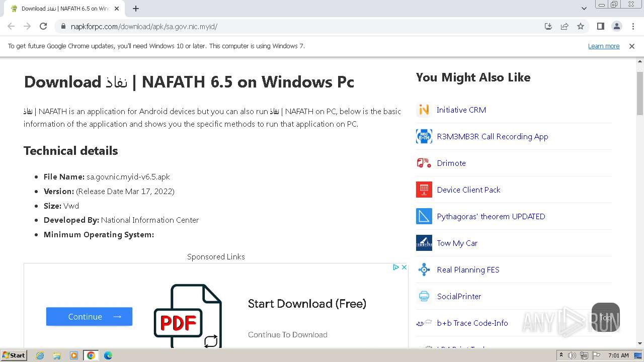Select file name sa.gov.nic.myid-v6.5.apk text

pyautogui.click(x=128, y=177)
